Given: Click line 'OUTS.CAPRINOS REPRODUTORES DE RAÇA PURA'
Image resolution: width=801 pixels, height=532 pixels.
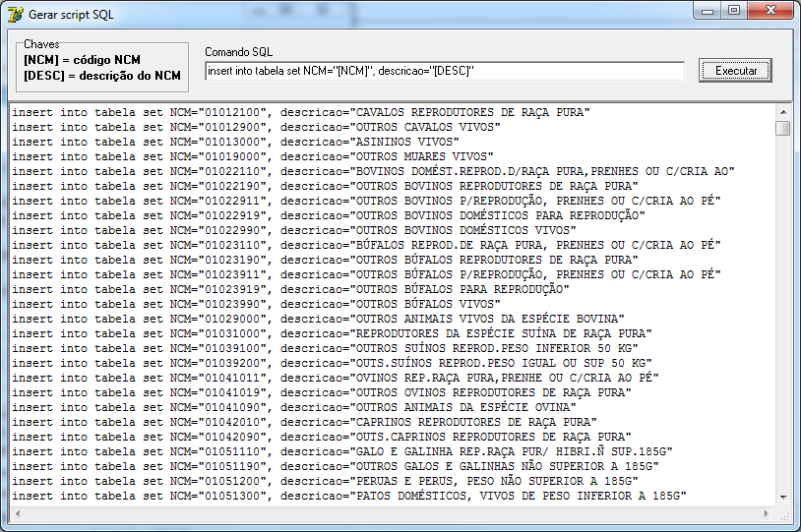Looking at the screenshot, I should (322, 438).
